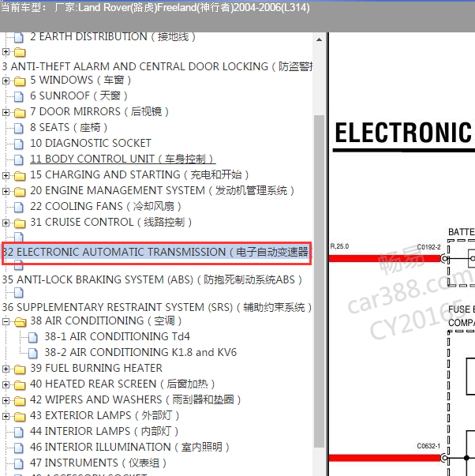This screenshot has height=476, width=475.
Task: Click the 40 HEATED REAR SCREEN folder icon
Action: tap(20, 385)
